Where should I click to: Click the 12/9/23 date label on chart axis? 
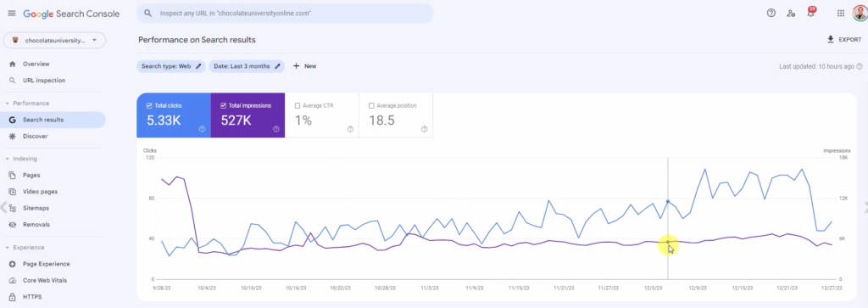[x=698, y=288]
